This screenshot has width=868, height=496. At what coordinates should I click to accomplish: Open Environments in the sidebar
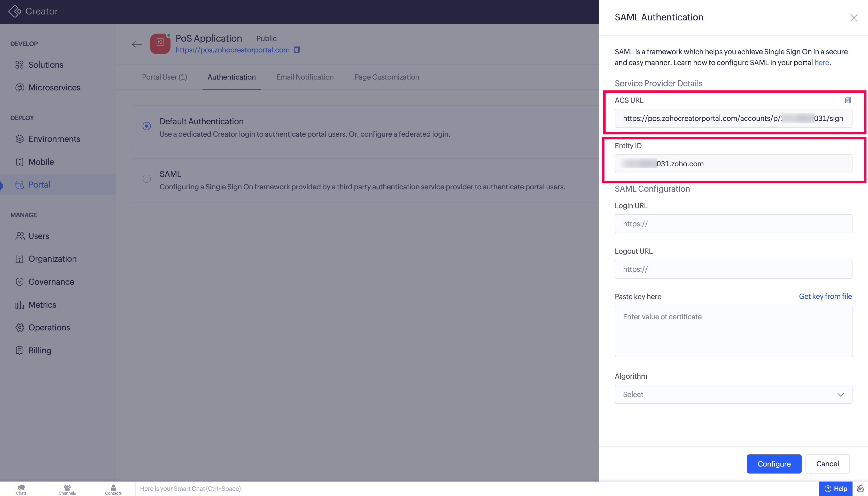click(54, 139)
